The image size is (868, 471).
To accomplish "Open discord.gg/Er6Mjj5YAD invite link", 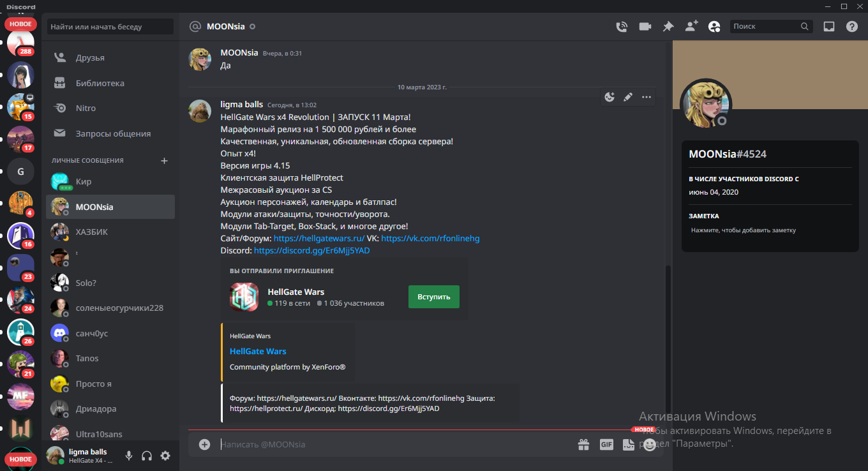I will pos(311,251).
